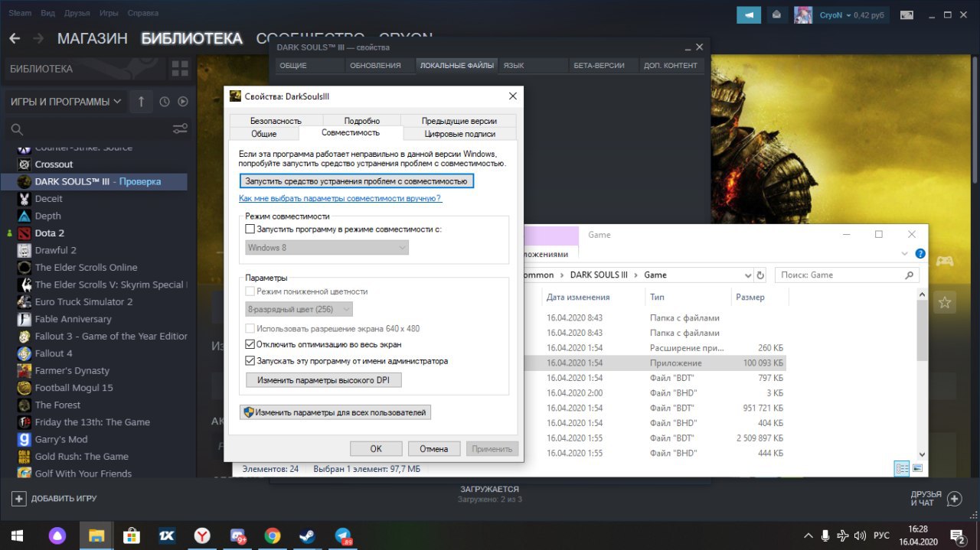
Task: Open Friends and Chat icon
Action: [954, 499]
